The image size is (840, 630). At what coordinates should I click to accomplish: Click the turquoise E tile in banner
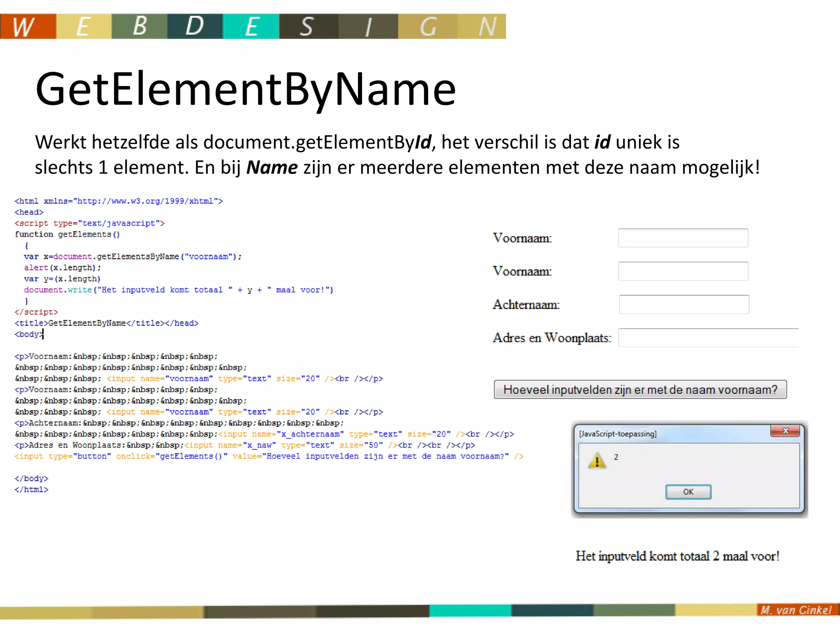pos(251,26)
